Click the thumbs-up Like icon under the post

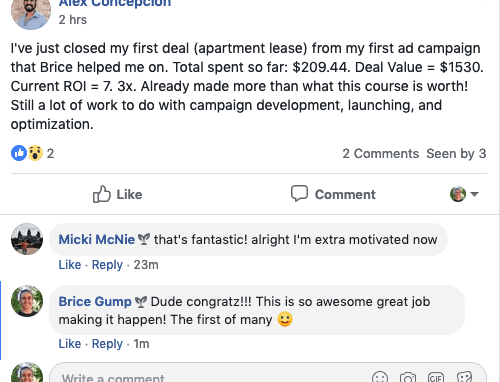point(102,194)
